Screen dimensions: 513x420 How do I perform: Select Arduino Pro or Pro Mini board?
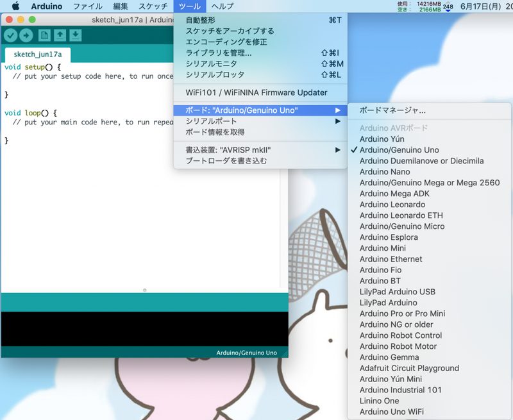coord(429,314)
